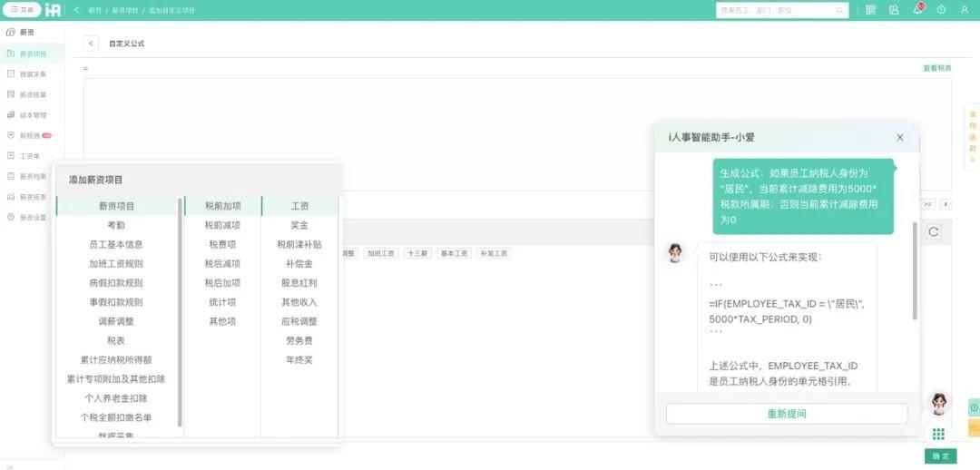
Task: Open the help question-mark icon in header
Action: pyautogui.click(x=941, y=10)
